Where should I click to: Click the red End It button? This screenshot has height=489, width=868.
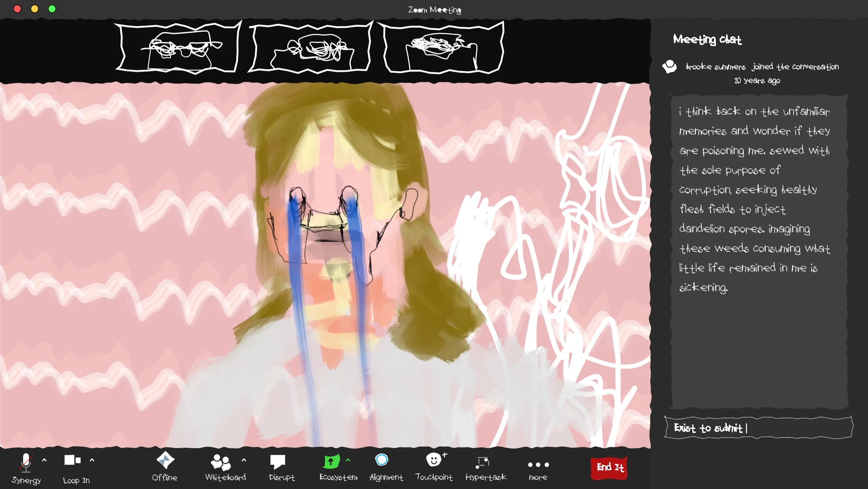tap(610, 468)
